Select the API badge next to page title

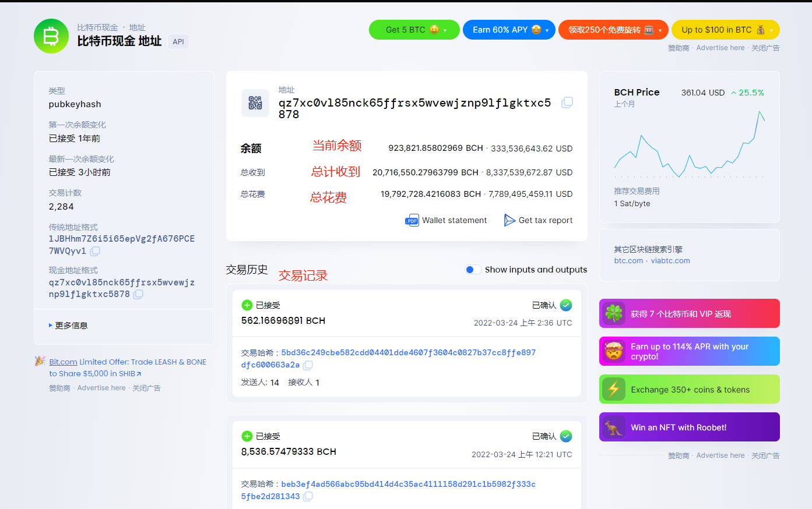tap(178, 41)
